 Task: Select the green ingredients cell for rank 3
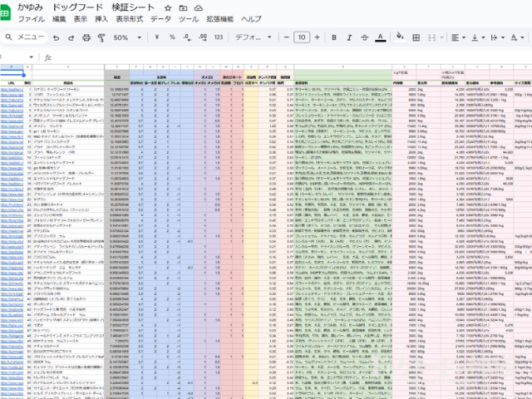[343, 100]
